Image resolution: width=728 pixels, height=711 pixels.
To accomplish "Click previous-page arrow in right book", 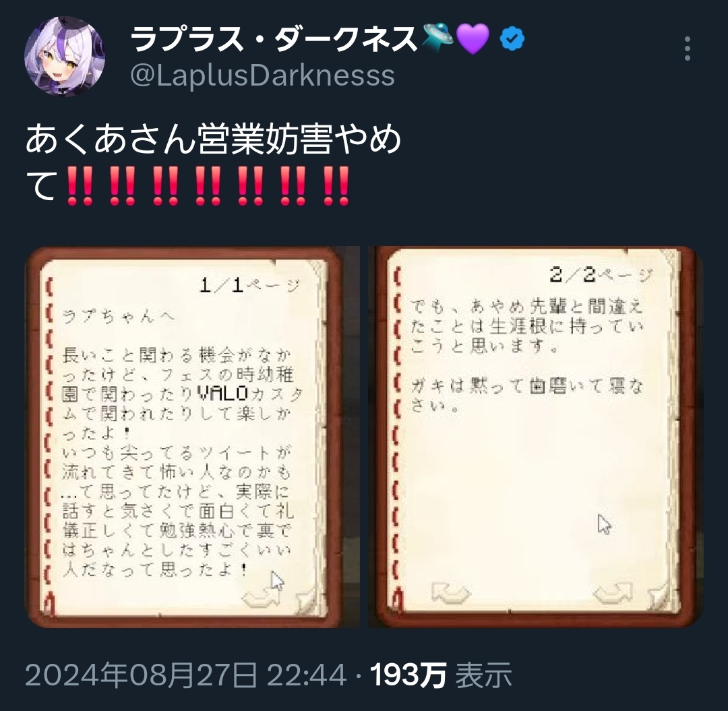I will click(451, 592).
